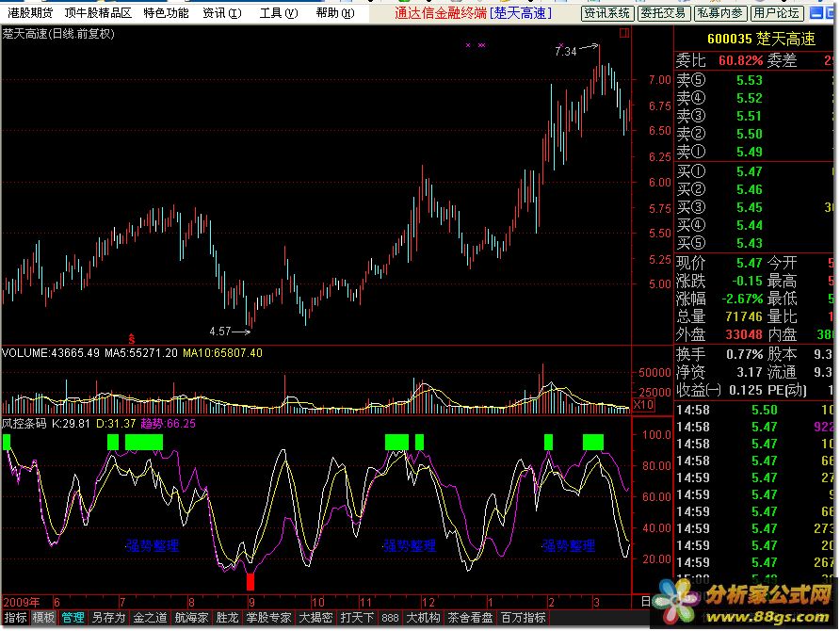Switch to the 打天下 indicator tab
Screen dimensions: 840x631
357,618
